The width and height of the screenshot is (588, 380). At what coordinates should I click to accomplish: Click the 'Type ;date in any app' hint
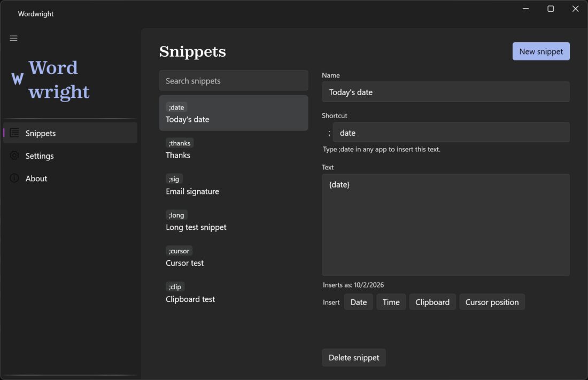[x=381, y=149]
